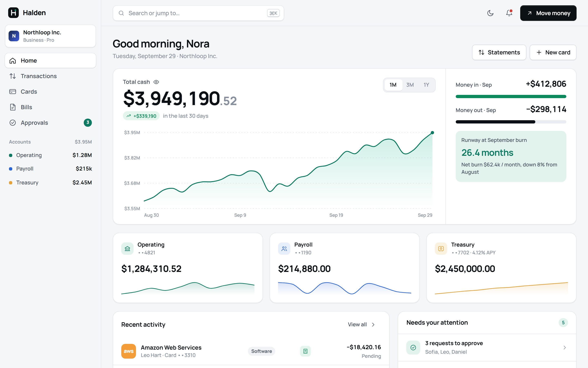
Task: Click the Northloop Inc. workspace switcher
Action: [50, 36]
